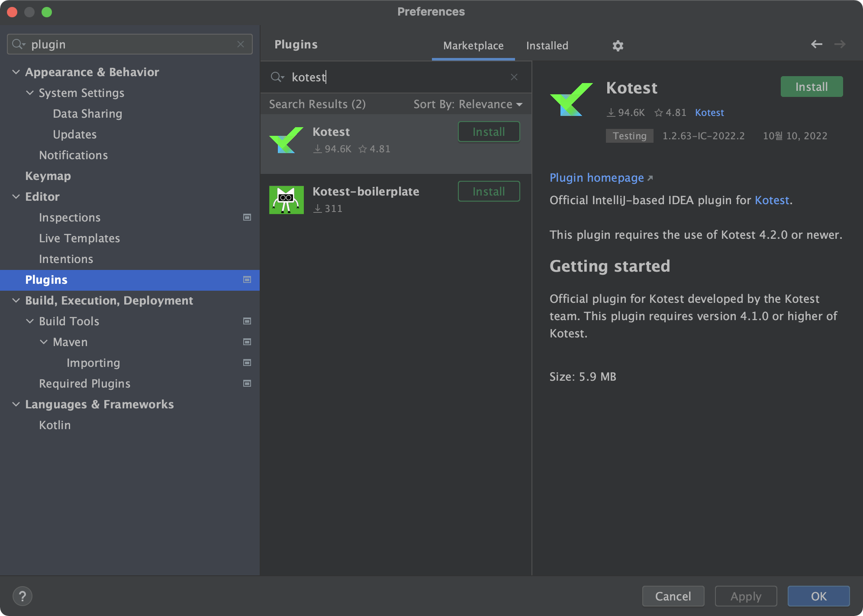
Task: Click the project-level icon beside Inspections
Action: coord(247,217)
